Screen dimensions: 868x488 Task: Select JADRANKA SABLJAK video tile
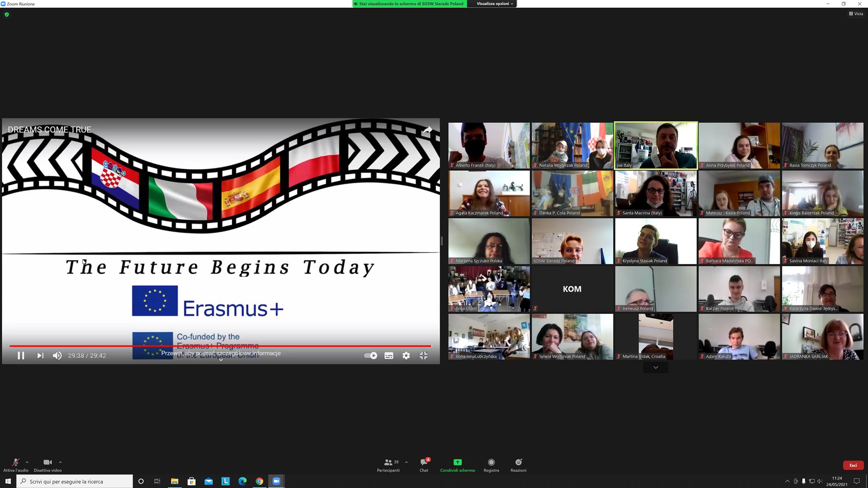(x=823, y=337)
